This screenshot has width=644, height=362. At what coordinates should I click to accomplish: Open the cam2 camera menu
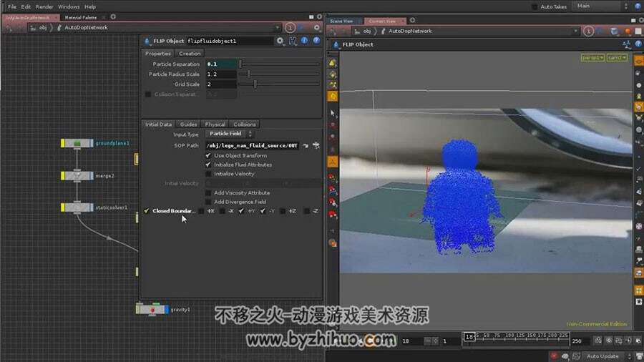[x=617, y=58]
